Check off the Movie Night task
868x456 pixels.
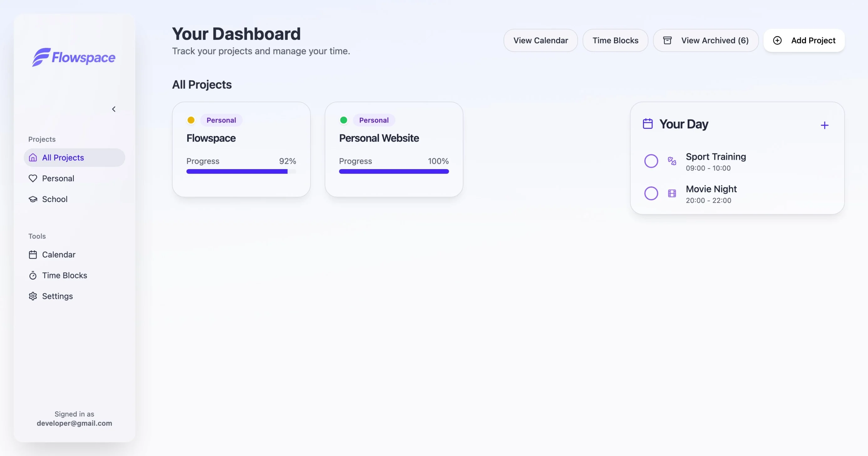[x=651, y=193]
